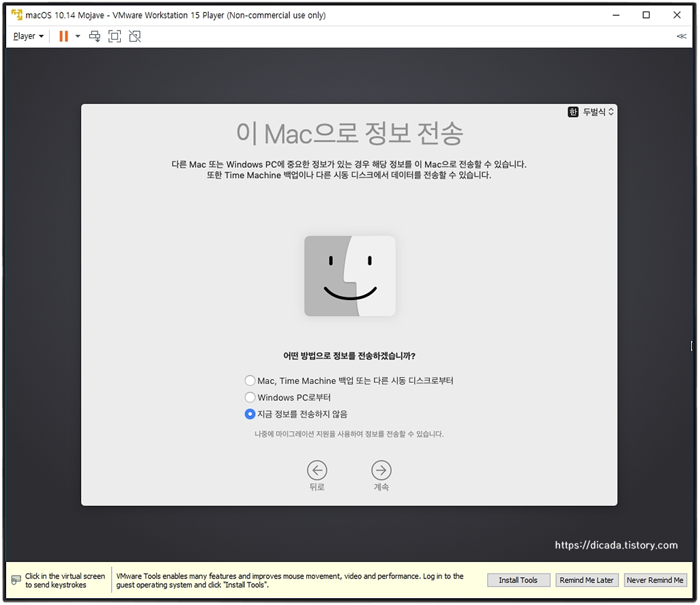Pause the virtual machine
This screenshot has height=605, width=700.
(x=64, y=36)
